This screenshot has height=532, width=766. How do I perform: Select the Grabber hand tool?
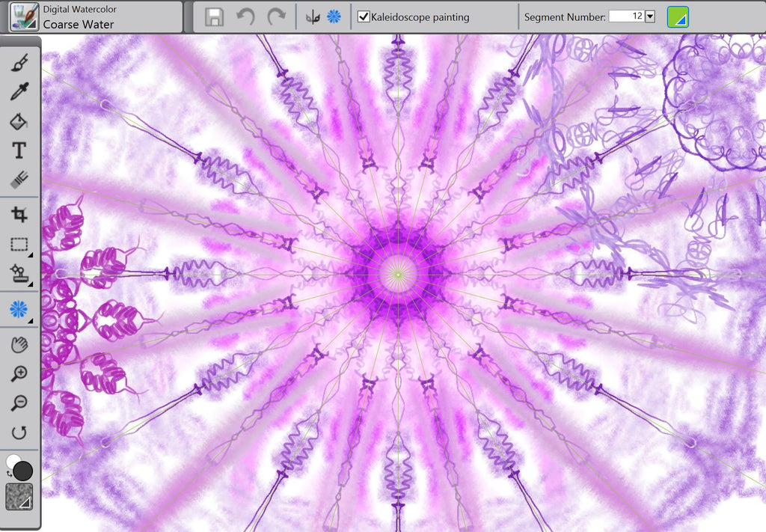tap(19, 345)
